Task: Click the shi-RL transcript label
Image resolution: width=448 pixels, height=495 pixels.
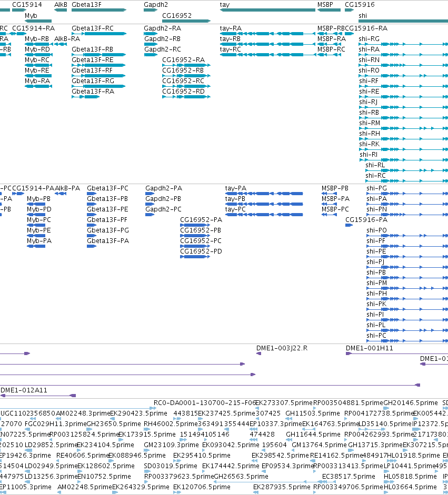Action: coord(375,165)
